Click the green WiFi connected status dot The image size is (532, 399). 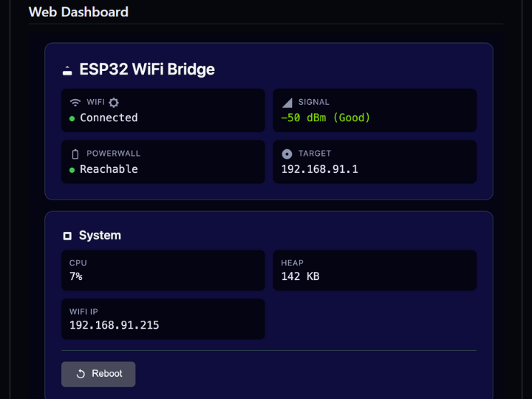coord(72,118)
